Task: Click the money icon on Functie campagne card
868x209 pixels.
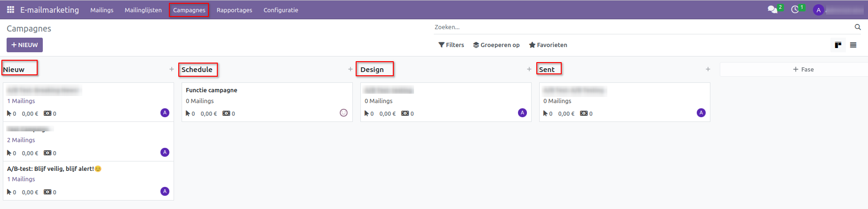Action: click(226, 113)
